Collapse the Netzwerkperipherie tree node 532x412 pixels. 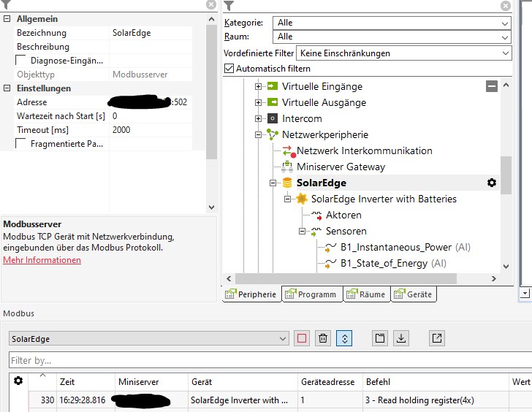click(258, 134)
